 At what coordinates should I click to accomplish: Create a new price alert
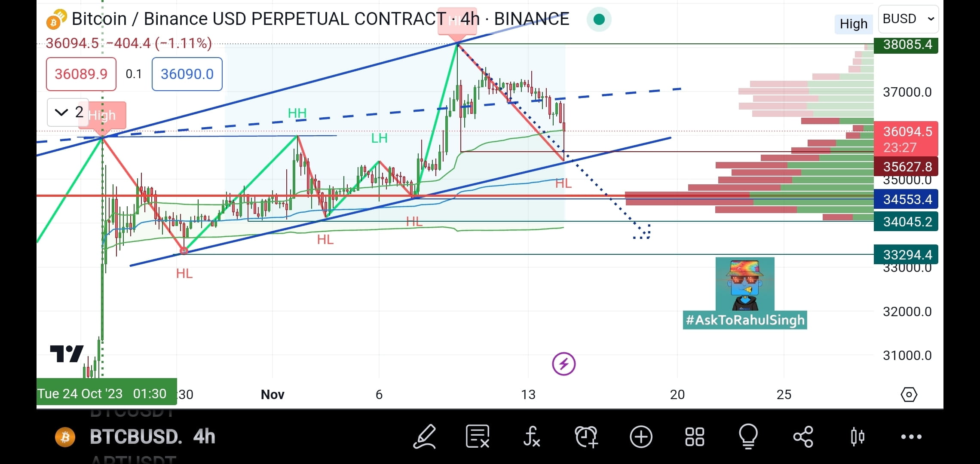[587, 437]
